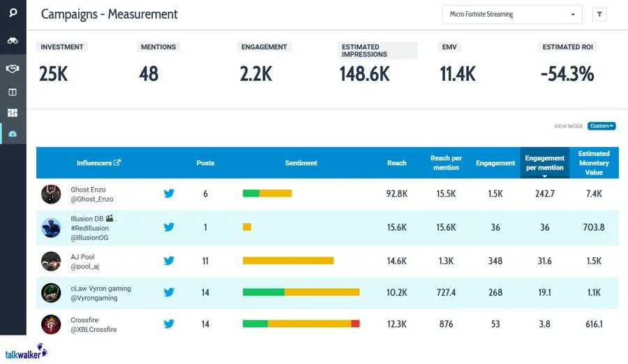Click the binoculars icon in the sidebar
The height and width of the screenshot is (364, 628).
click(x=13, y=41)
